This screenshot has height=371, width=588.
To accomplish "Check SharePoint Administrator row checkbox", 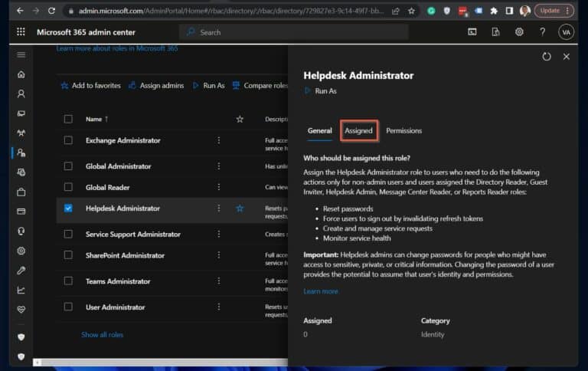I will point(68,255).
